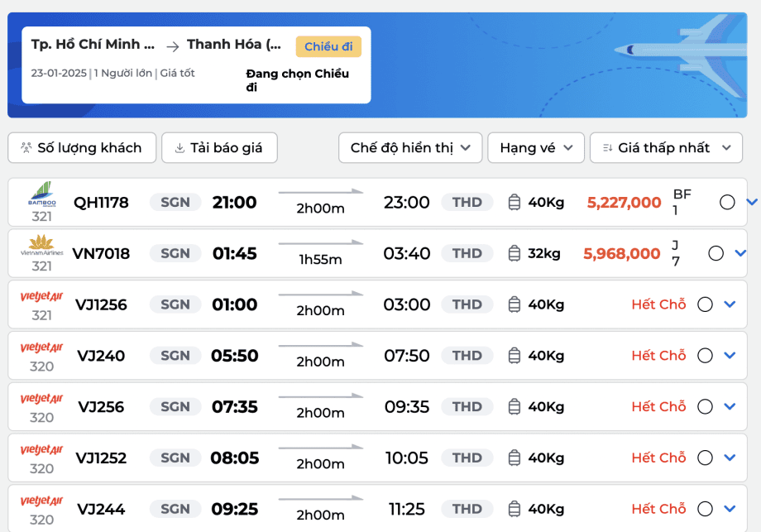Open the Chế độ hiển thị dropdown
Viewport: 761px width, 532px height.
point(410,148)
